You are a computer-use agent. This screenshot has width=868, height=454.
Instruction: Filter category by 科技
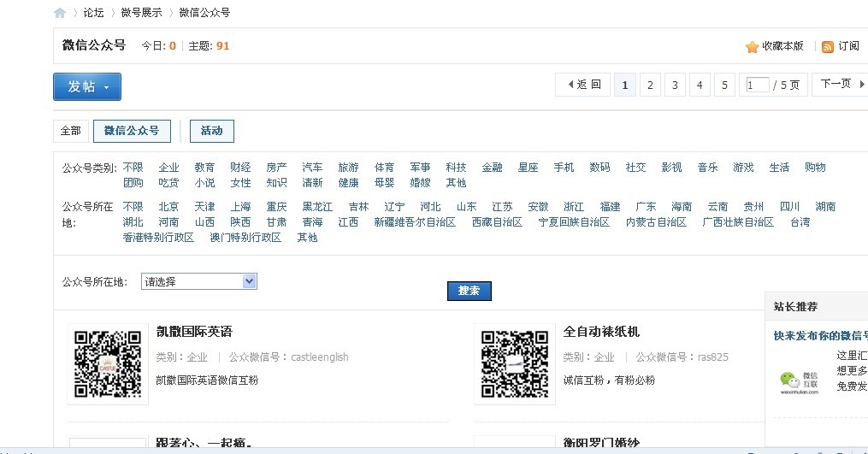click(456, 168)
